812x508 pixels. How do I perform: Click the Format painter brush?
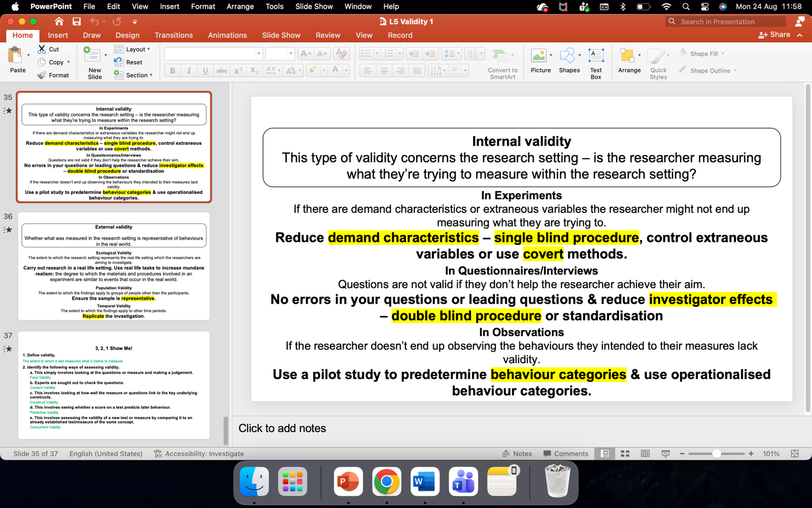point(42,75)
